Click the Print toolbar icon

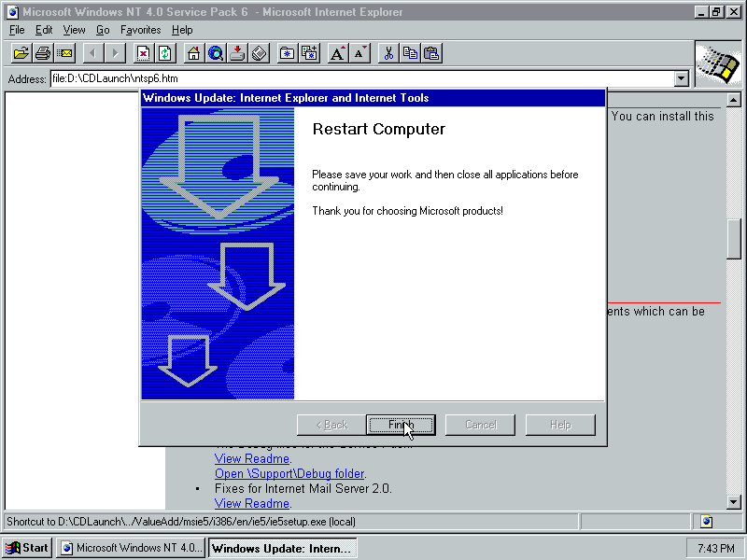point(42,53)
